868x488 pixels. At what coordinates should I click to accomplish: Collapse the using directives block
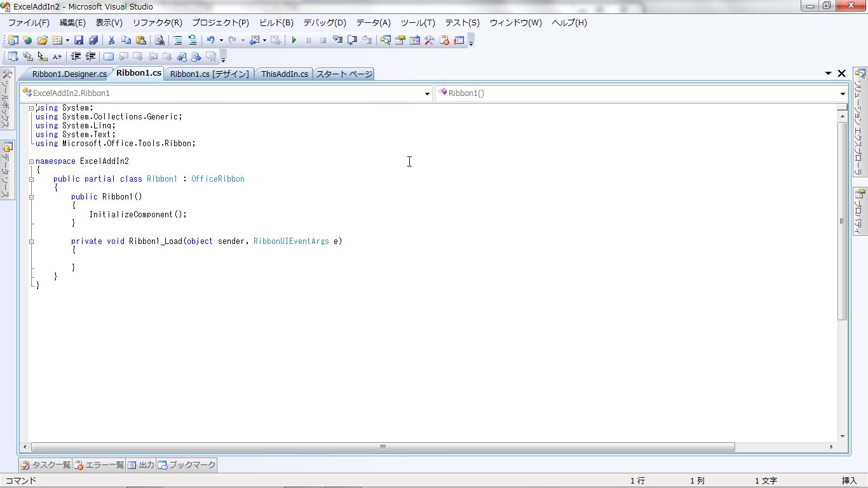31,108
